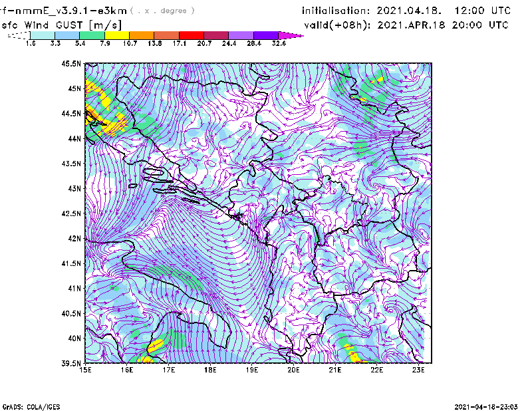
Task: Click the '45N' latitude label
Action: point(74,88)
